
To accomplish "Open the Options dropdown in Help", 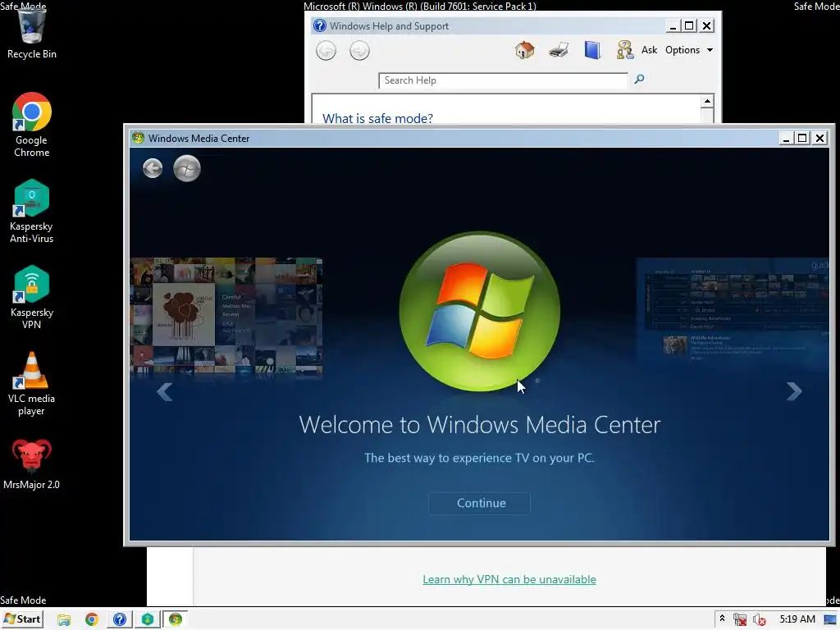I will pyautogui.click(x=689, y=50).
